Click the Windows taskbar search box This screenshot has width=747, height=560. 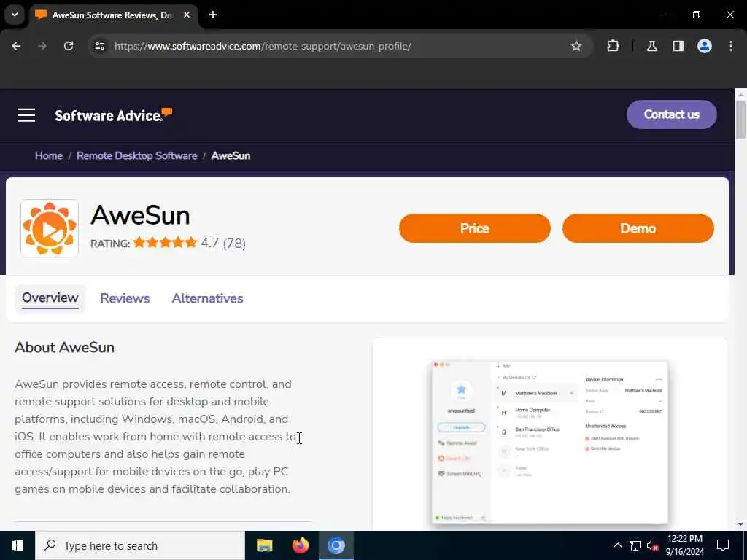click(x=140, y=545)
